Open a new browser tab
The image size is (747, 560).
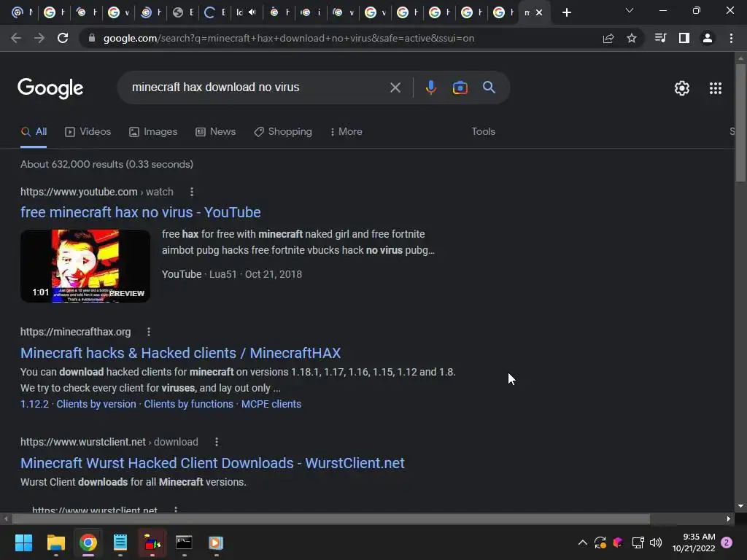tap(566, 13)
